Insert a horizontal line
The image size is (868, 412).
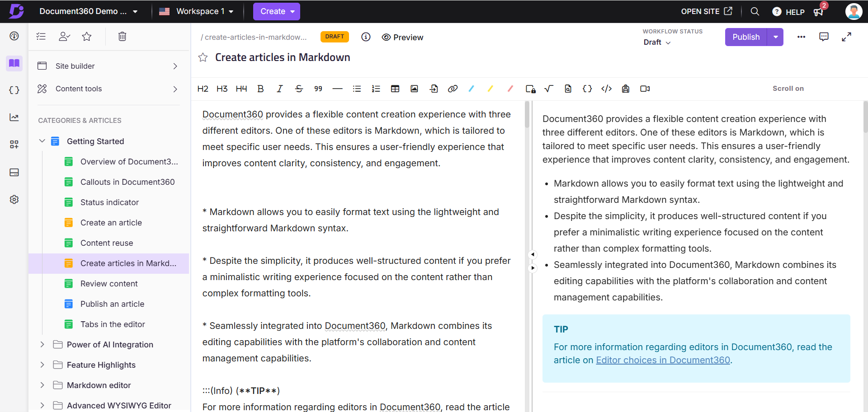click(337, 89)
